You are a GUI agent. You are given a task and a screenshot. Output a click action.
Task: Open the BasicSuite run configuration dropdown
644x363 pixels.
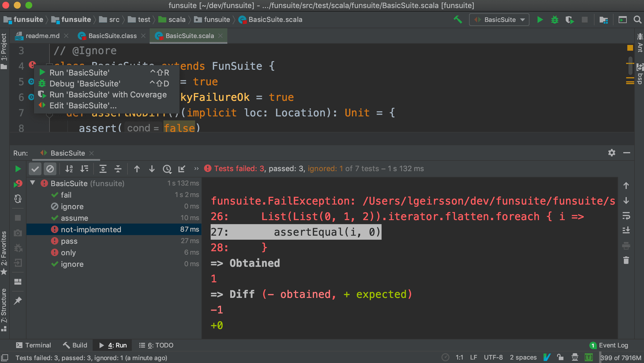click(x=499, y=20)
